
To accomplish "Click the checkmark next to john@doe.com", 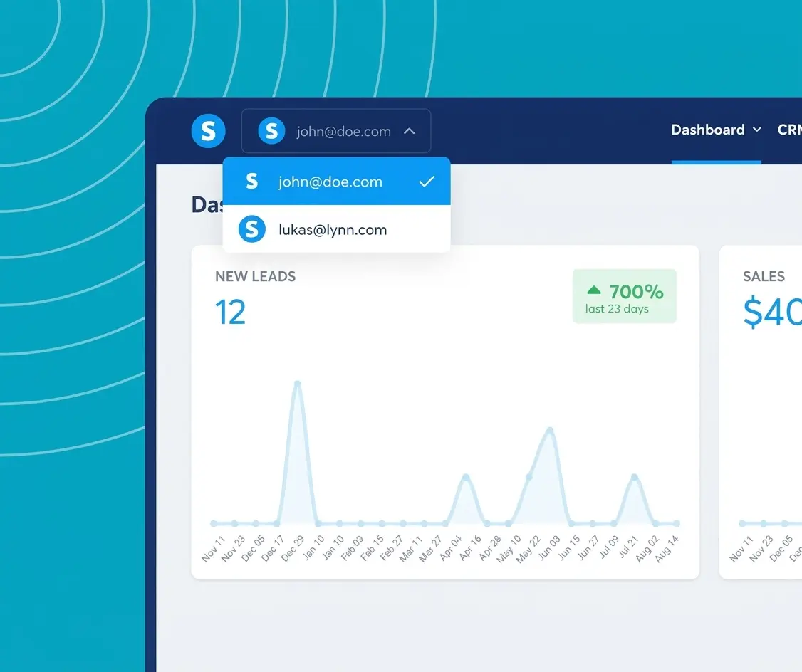I will [x=427, y=182].
